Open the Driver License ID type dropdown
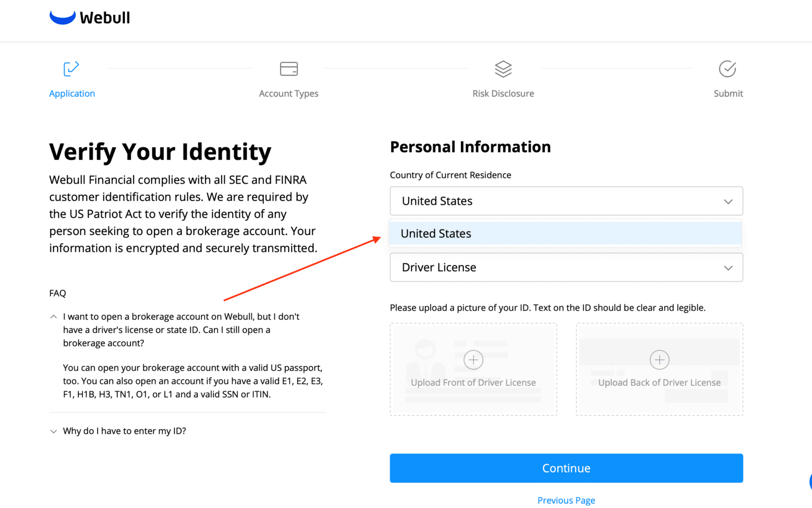 point(566,267)
